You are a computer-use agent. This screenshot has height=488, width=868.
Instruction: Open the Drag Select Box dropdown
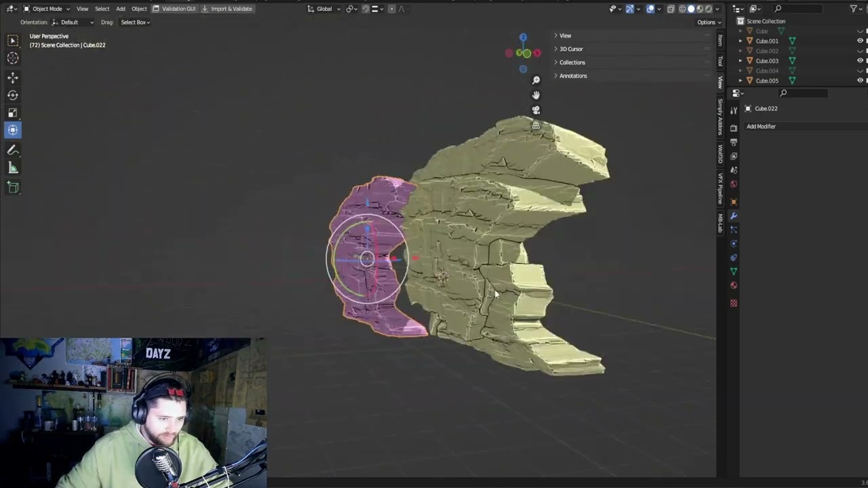(135, 22)
